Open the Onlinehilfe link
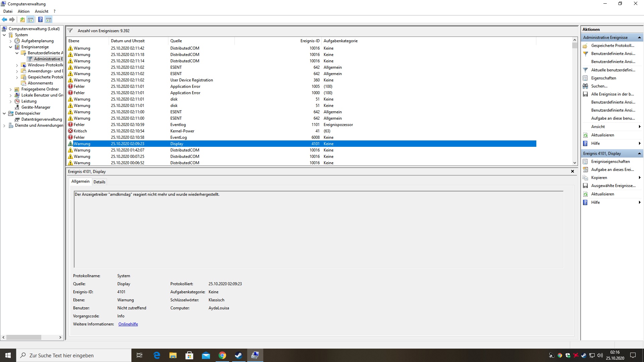 tap(128, 324)
